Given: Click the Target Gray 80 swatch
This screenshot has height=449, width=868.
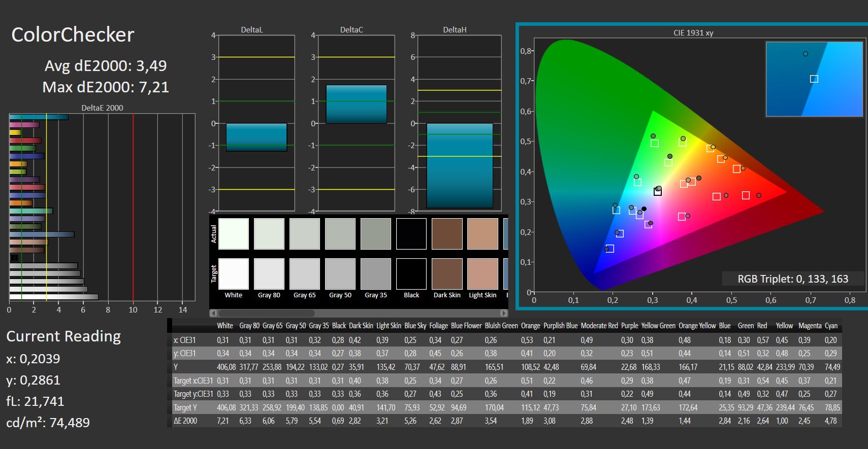Looking at the screenshot, I should (x=269, y=274).
